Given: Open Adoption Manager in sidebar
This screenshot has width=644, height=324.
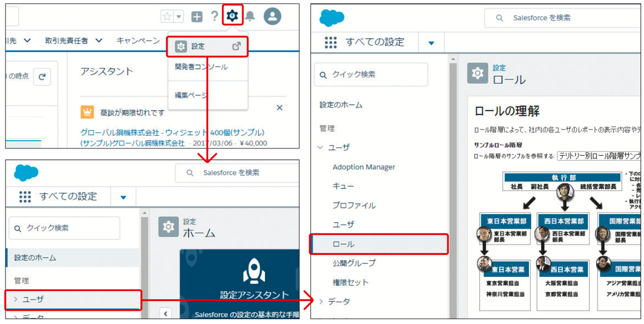Looking at the screenshot, I should pos(364,167).
